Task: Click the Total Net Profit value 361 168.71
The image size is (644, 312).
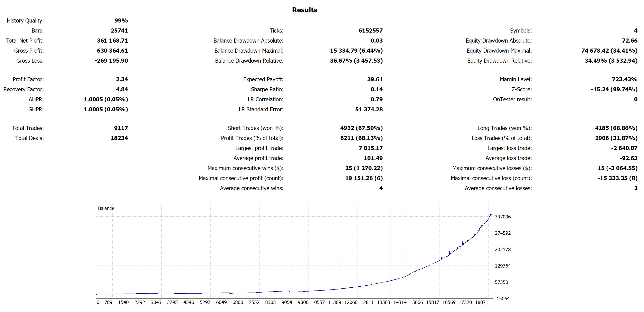Action: click(x=112, y=41)
